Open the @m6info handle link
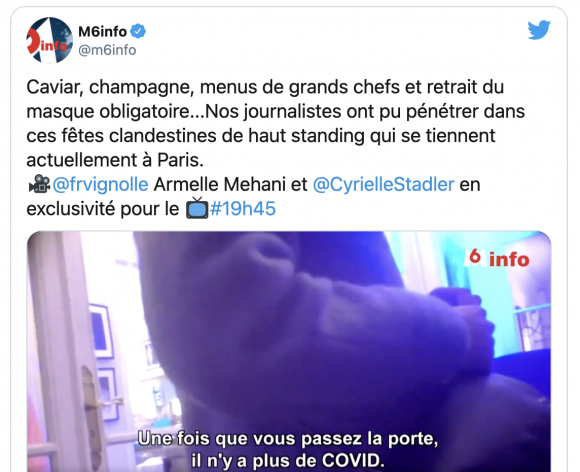 click(x=107, y=50)
